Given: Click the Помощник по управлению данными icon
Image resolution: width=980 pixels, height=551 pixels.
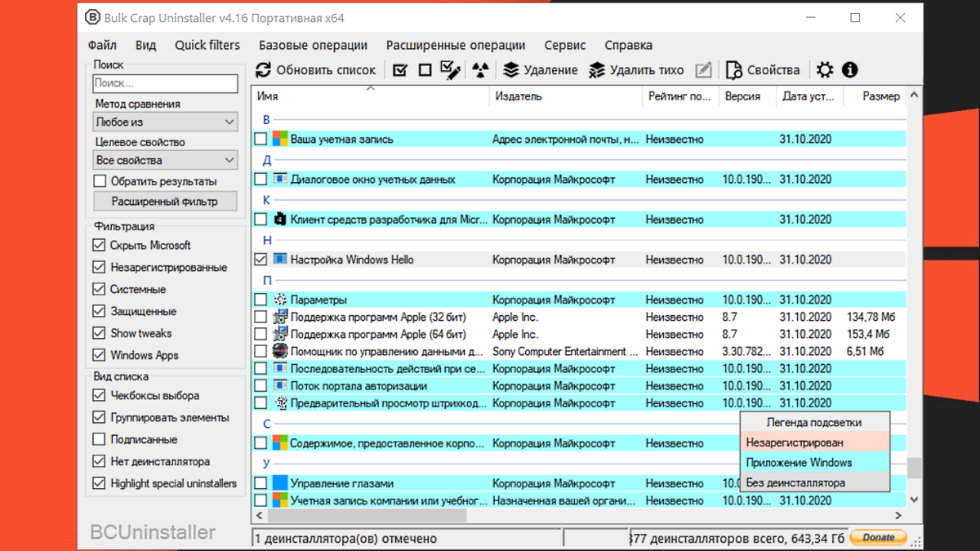Looking at the screenshot, I should click(x=280, y=351).
